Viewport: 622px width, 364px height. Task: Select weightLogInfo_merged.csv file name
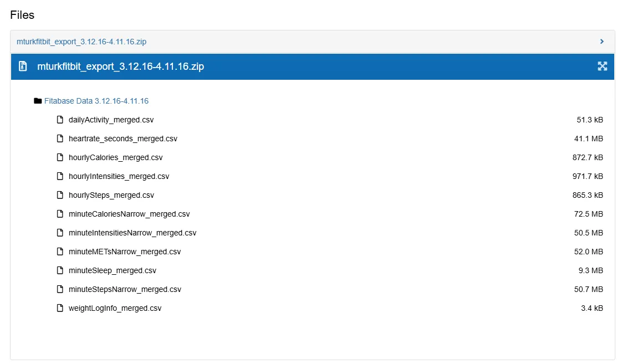[x=115, y=308]
